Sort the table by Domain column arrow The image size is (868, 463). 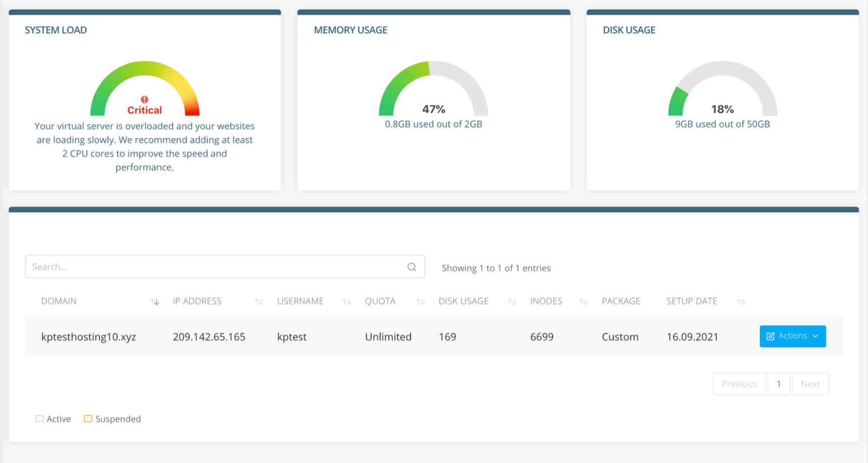tap(155, 302)
